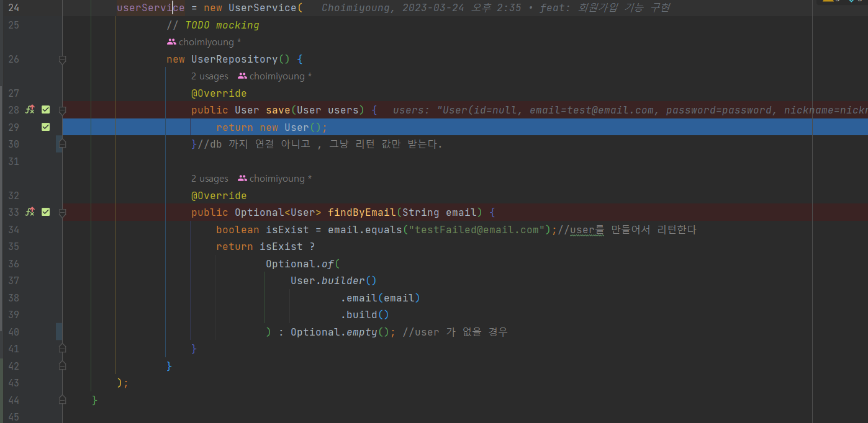Screen dimensions: 868x423
Task: Click the 'findByEmail' method name
Action: tap(362, 213)
